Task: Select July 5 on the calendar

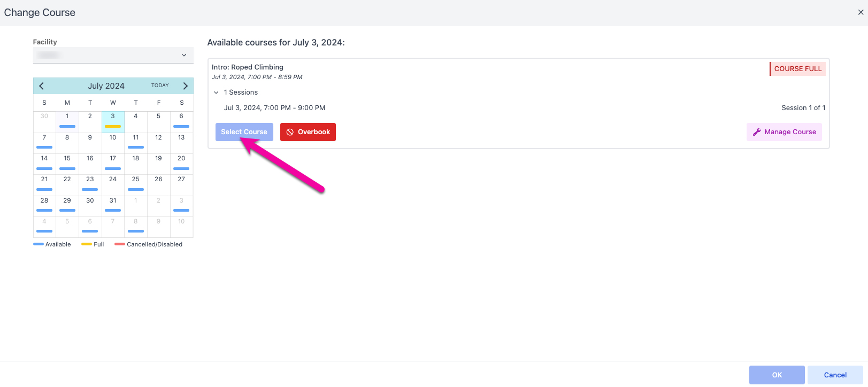Action: pos(159,122)
